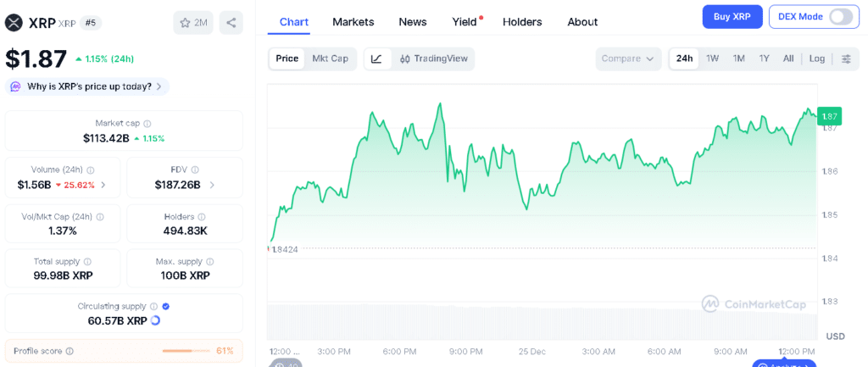Open Vol/Mkt Cap (24h) info icon
The height and width of the screenshot is (367, 868).
click(x=100, y=218)
